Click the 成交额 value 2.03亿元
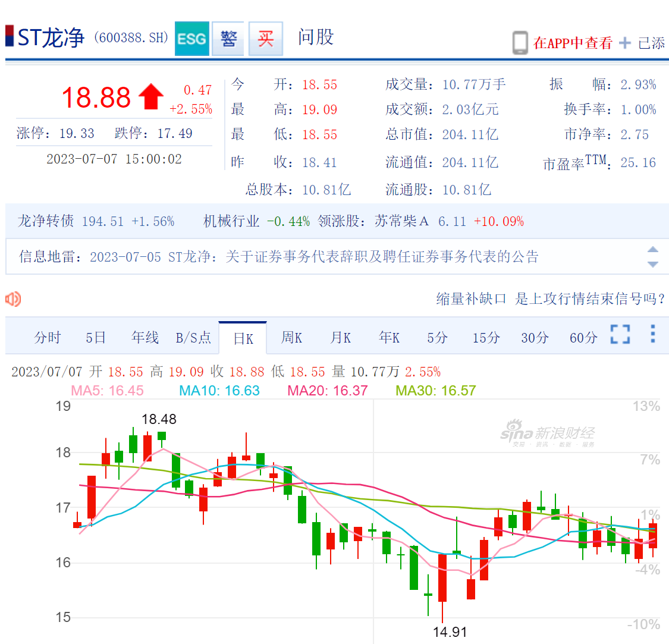 470,109
